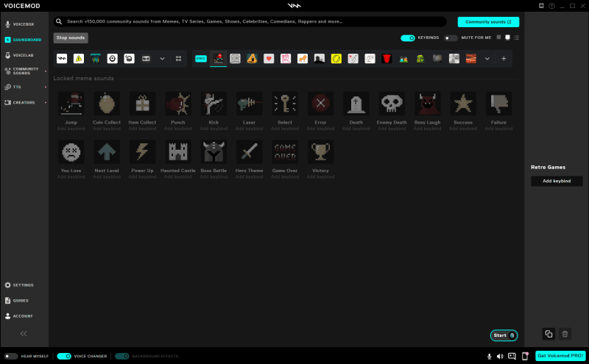589x364 pixels.
Task: Switch to small grid view
Action: point(499,38)
